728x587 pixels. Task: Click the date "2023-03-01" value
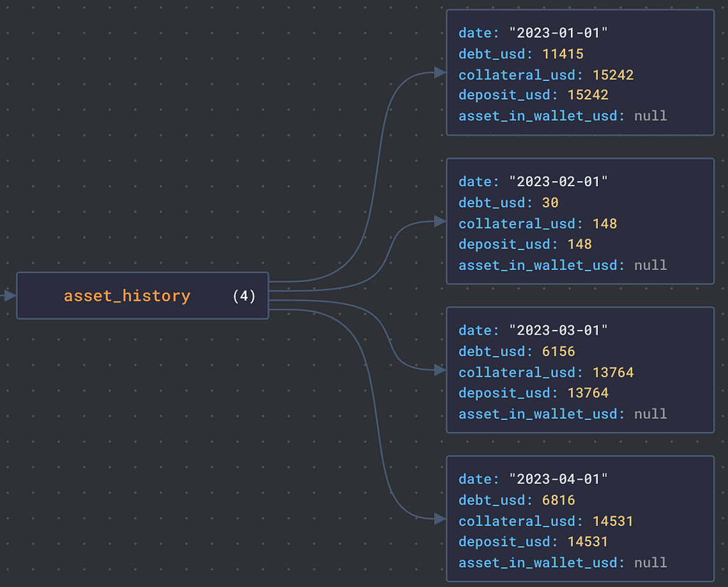coord(559,330)
